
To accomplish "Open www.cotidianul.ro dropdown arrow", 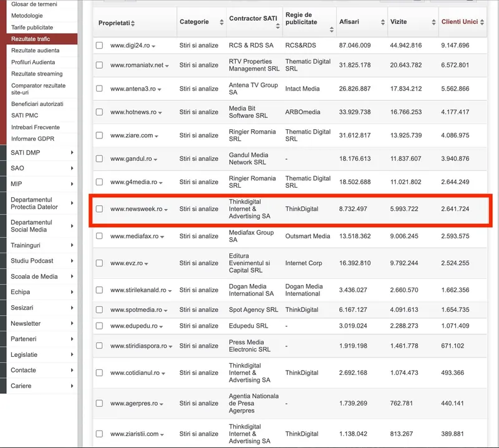I will 163,374.
